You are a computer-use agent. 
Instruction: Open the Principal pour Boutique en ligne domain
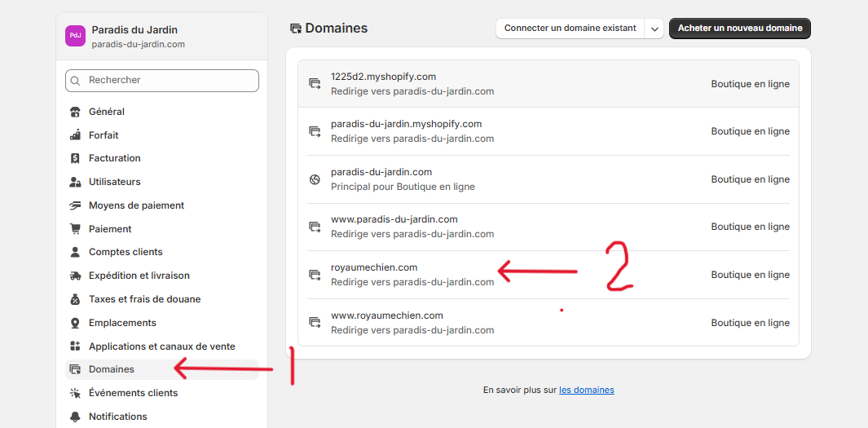click(549, 179)
